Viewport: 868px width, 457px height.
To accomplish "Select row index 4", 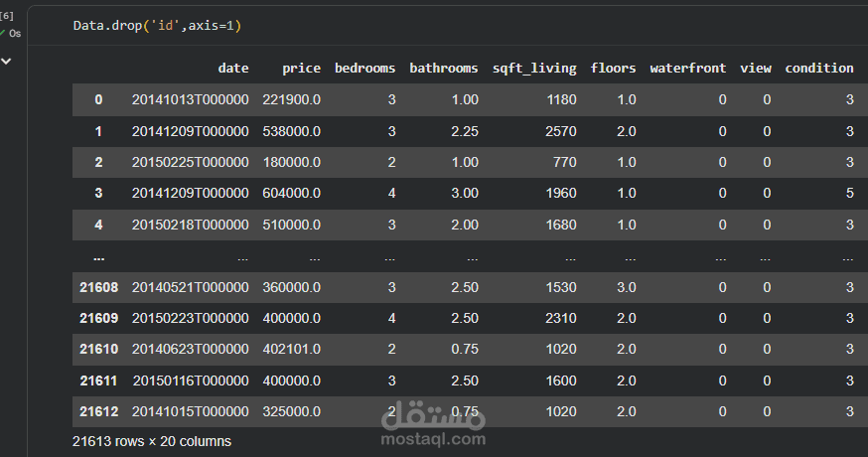I will pyautogui.click(x=98, y=225).
